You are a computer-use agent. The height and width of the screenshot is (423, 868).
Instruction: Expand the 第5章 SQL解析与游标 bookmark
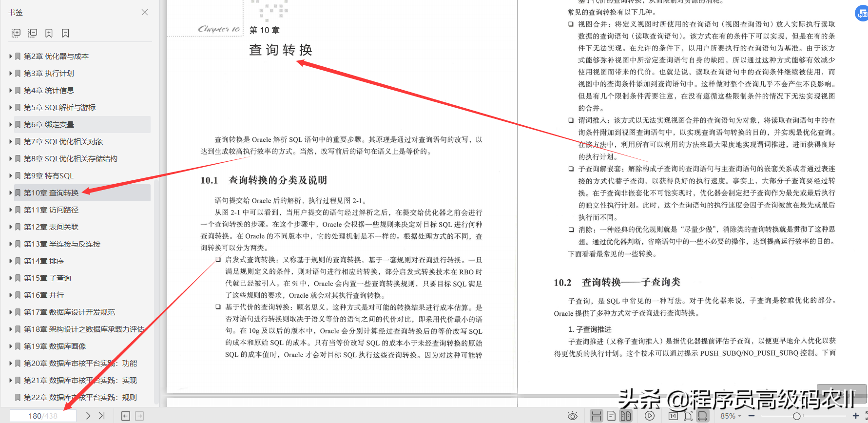pyautogui.click(x=11, y=107)
